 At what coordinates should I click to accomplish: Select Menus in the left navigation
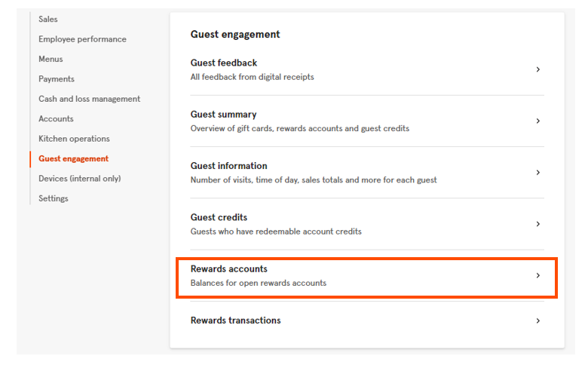pyautogui.click(x=51, y=59)
